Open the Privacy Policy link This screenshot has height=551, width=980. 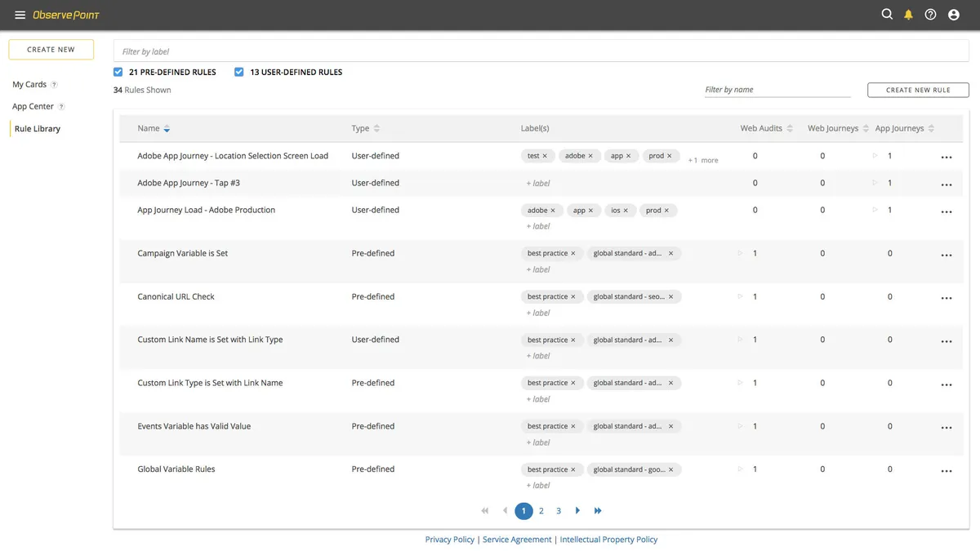coord(450,540)
